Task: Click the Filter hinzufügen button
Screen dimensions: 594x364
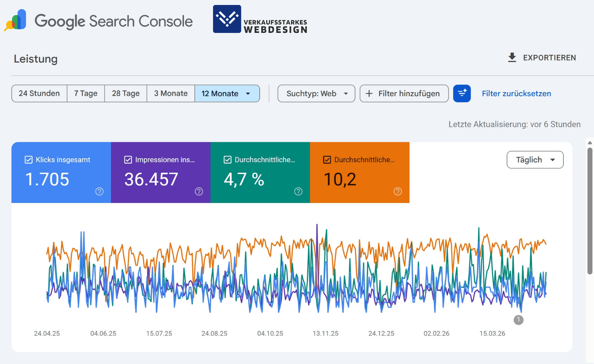Action: (404, 93)
